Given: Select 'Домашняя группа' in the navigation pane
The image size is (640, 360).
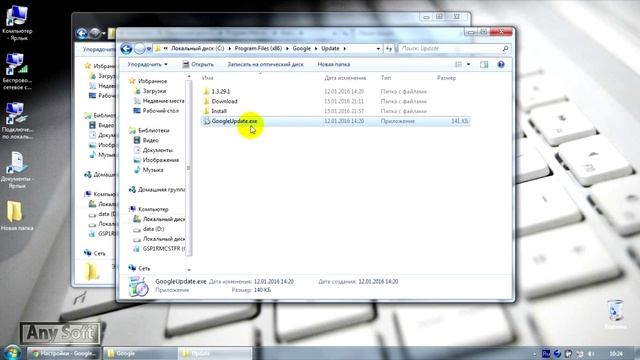Looking at the screenshot, I should coord(161,189).
